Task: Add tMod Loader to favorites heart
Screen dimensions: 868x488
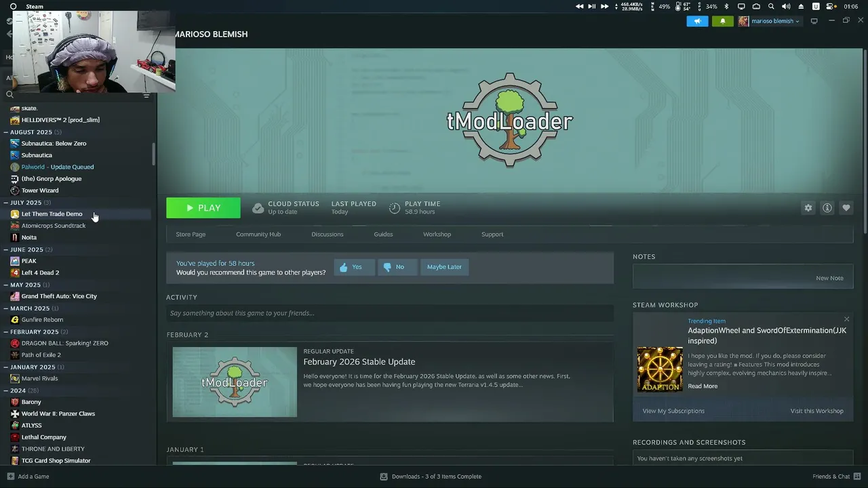Action: [x=846, y=208]
